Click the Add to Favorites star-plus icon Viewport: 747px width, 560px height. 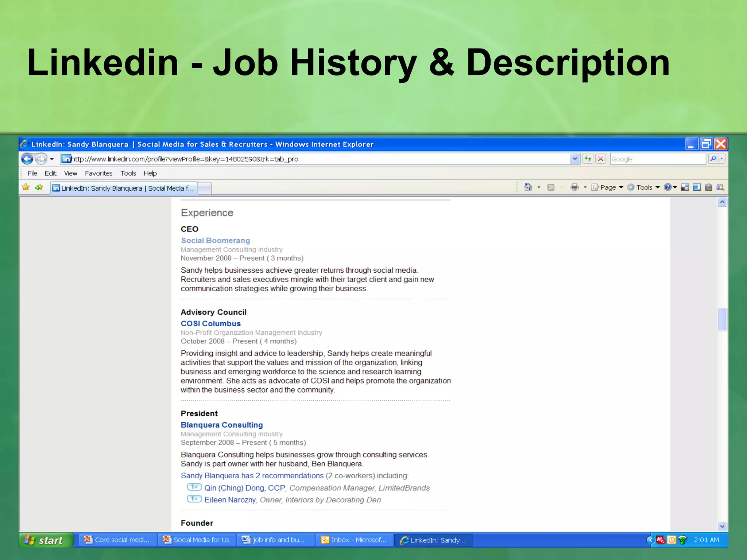click(39, 187)
